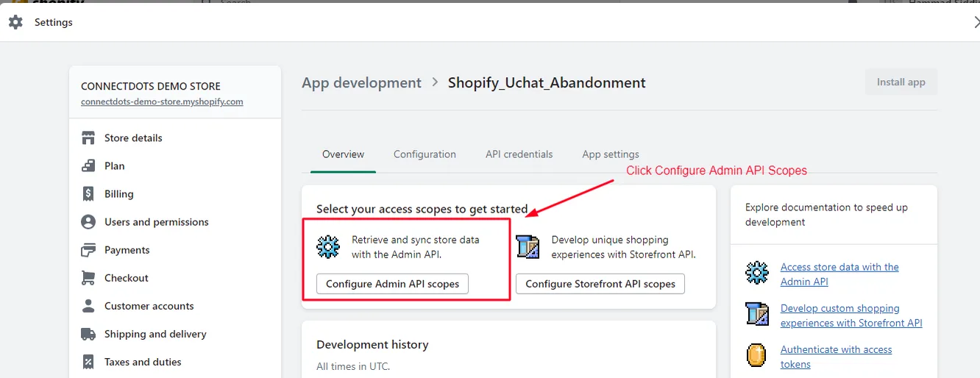Click the gold coin access tokens icon

[x=756, y=355]
